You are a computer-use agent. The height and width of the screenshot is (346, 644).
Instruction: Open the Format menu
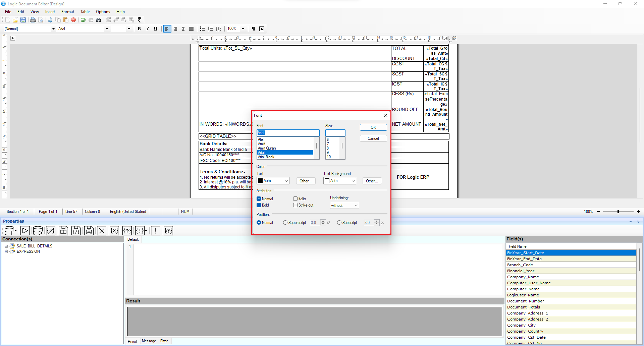[x=67, y=12]
